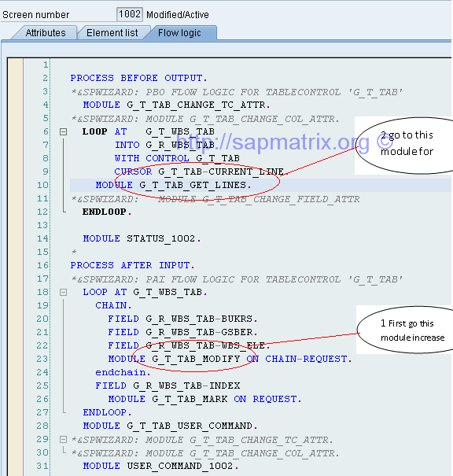The width and height of the screenshot is (453, 476).
Task: Click MODULE G_T_TAB_GET_LINES line
Action: pos(173,185)
